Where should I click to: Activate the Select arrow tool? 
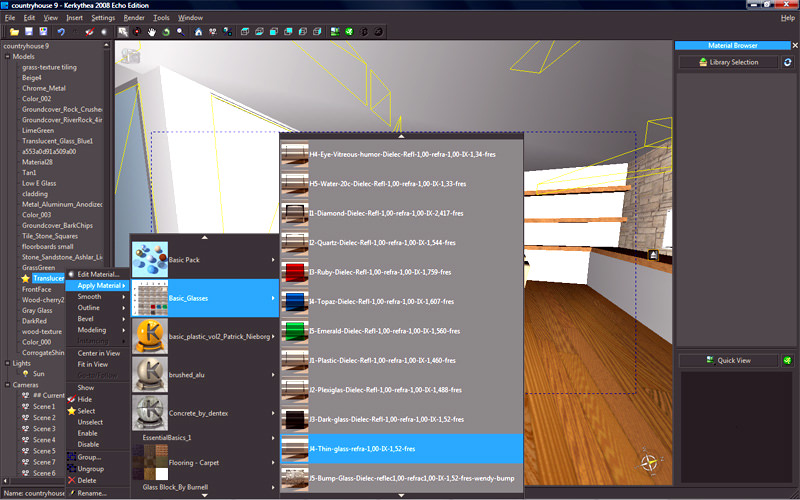click(122, 32)
